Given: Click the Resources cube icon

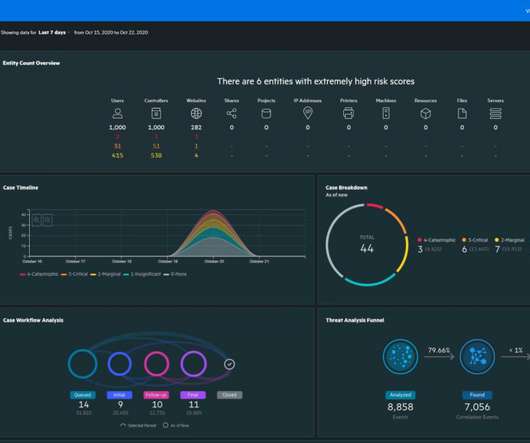Looking at the screenshot, I should 426,113.
